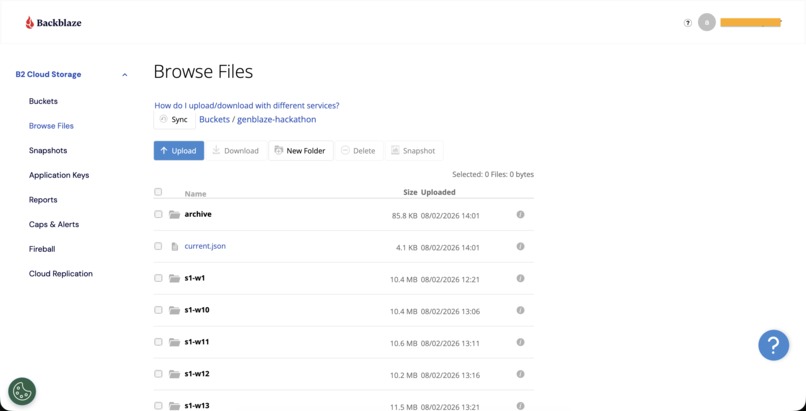The height and width of the screenshot is (411, 806).
Task: Select Browse Files in the sidebar
Action: pyautogui.click(x=51, y=126)
